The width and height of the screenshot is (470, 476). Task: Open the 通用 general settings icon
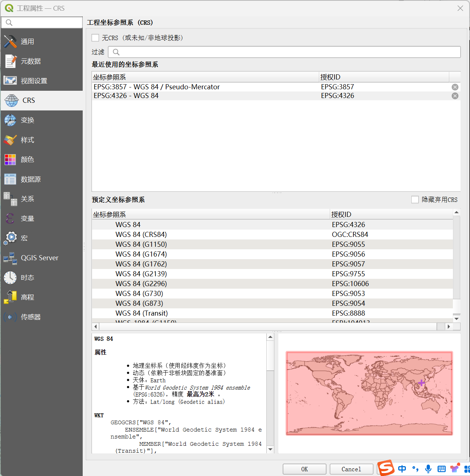(x=10, y=42)
